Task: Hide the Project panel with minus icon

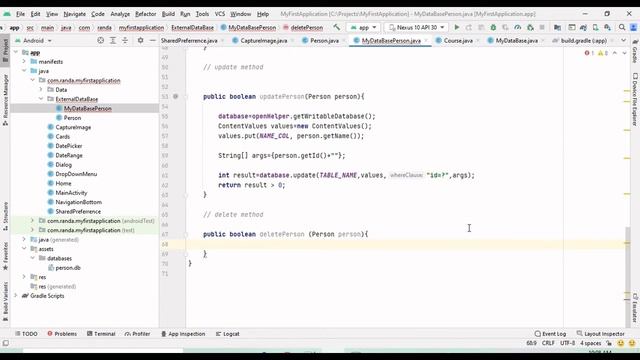Action: click(x=152, y=40)
